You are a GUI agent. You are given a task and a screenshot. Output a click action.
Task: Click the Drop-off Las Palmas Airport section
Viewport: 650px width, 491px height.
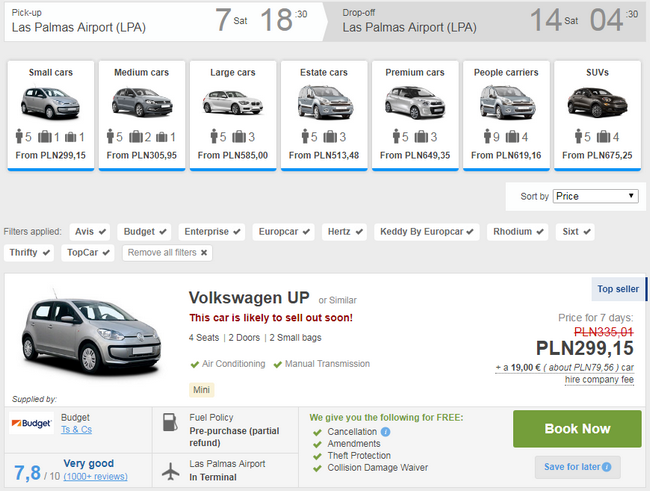[x=485, y=21]
